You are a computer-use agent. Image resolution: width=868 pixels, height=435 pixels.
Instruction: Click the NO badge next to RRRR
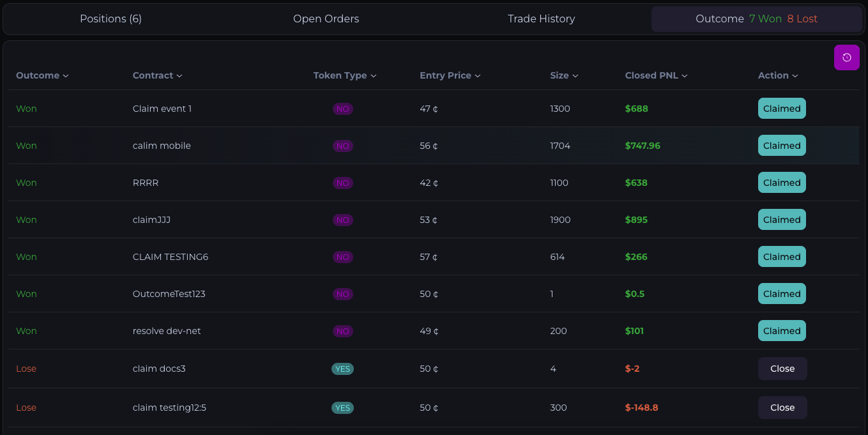(x=343, y=183)
